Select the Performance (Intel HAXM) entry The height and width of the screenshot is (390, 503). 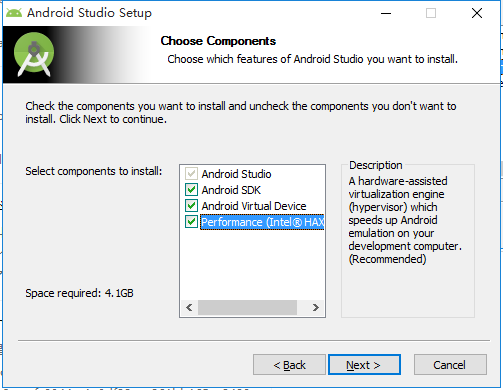click(262, 222)
